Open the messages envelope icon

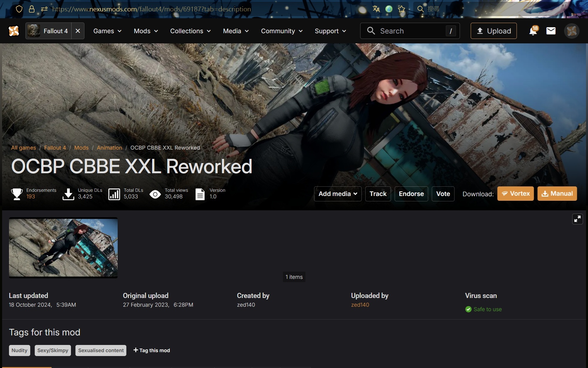551,31
